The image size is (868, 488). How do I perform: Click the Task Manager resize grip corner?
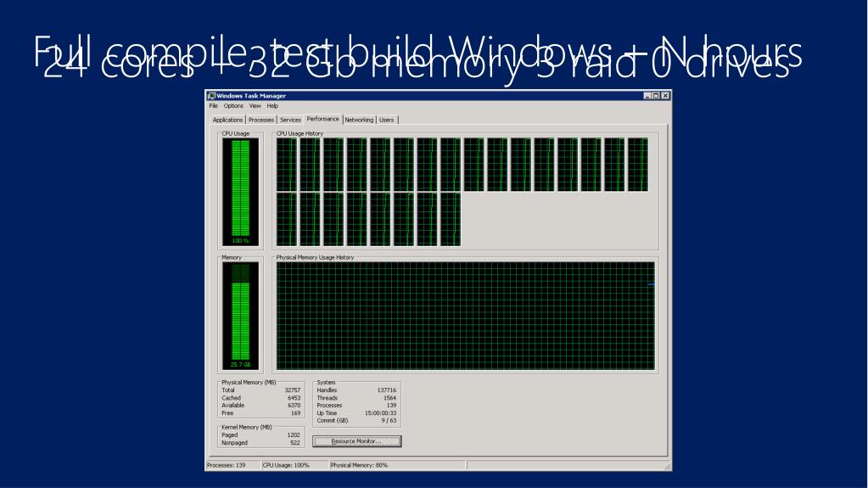coord(668,467)
